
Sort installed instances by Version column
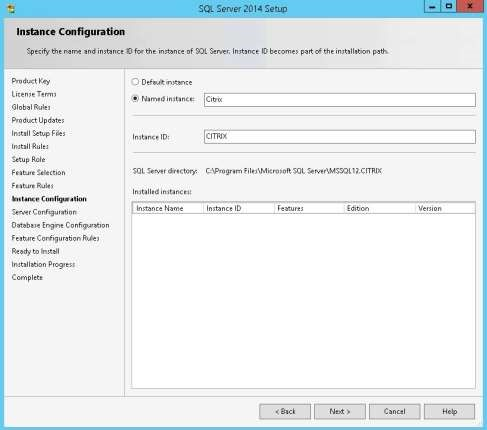(x=445, y=208)
